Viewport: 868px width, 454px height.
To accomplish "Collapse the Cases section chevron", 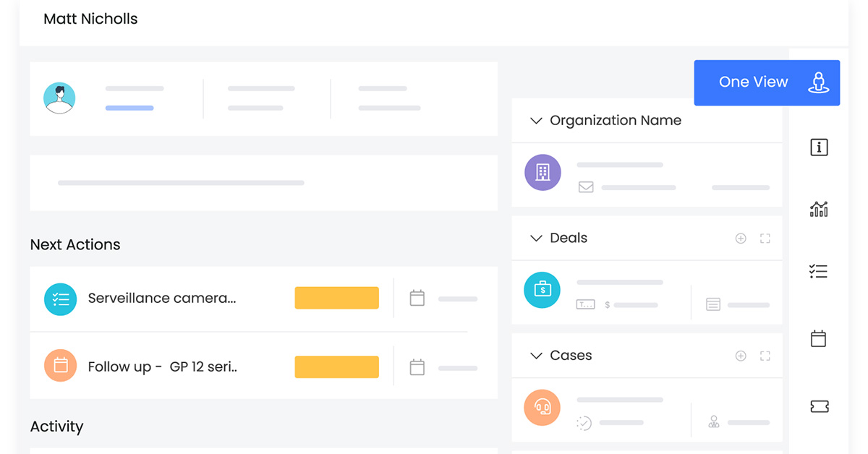I will (536, 356).
